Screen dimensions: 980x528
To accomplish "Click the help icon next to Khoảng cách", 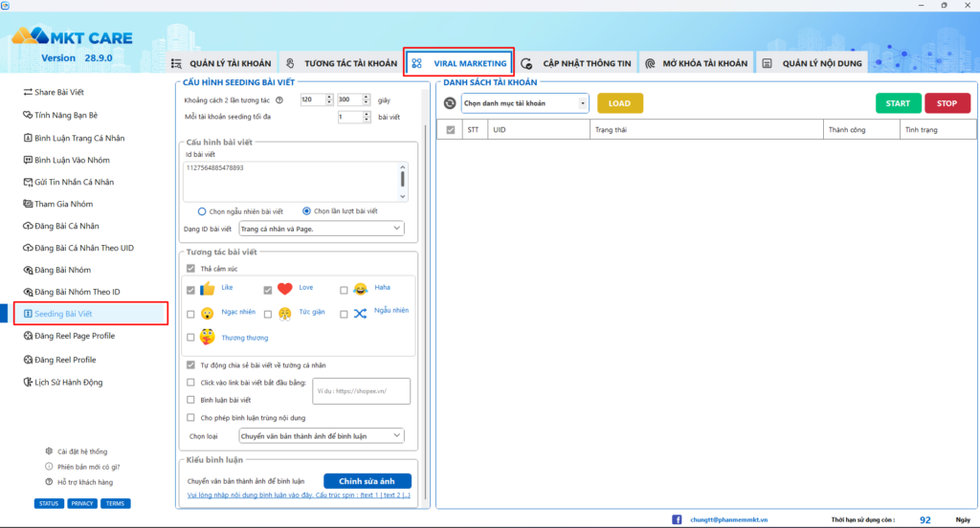I will point(279,99).
